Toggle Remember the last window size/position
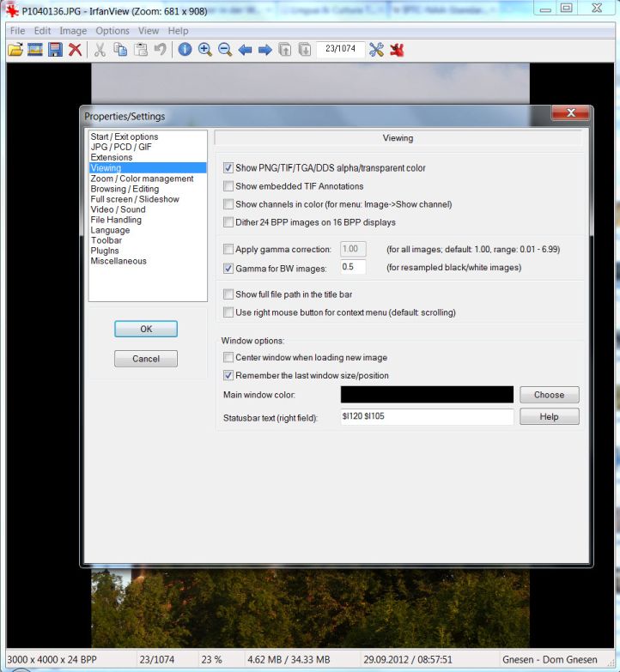Viewport: 620px width, 672px height. tap(228, 375)
